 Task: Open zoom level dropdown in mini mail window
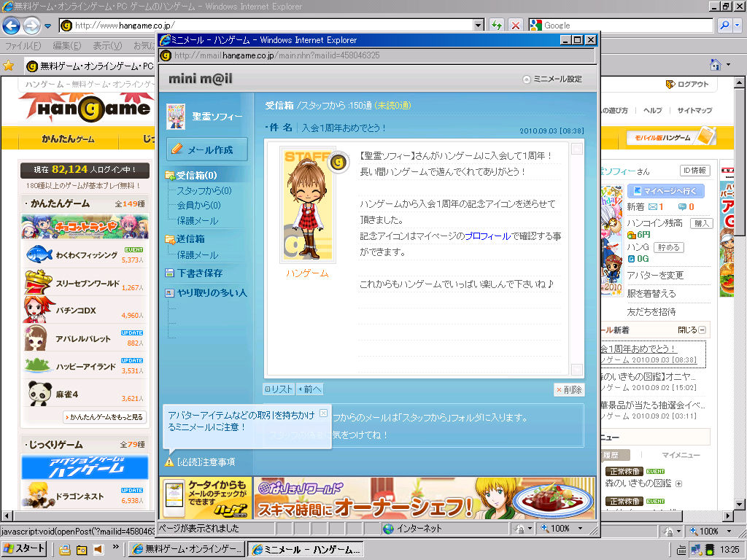[x=580, y=528]
